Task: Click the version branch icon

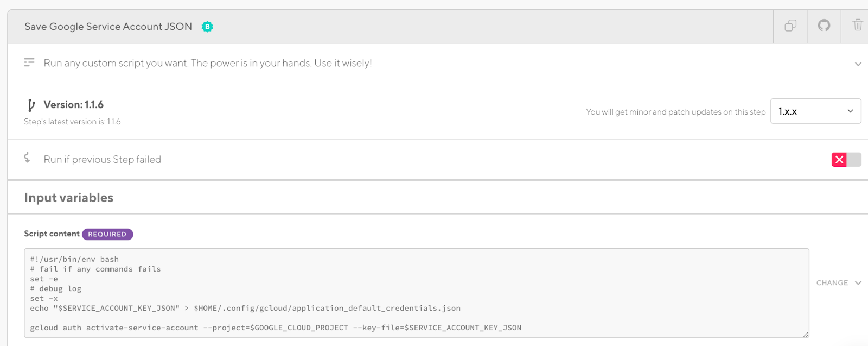Action: click(31, 105)
